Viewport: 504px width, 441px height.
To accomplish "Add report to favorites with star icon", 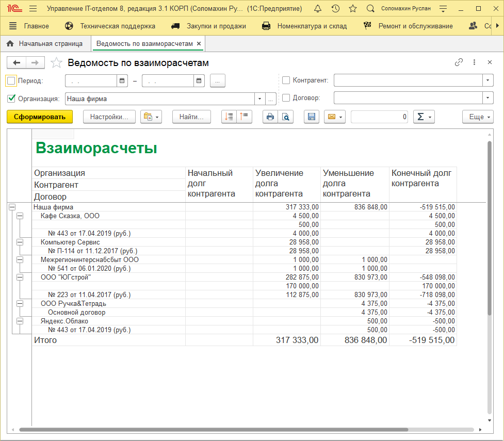I will pos(57,63).
